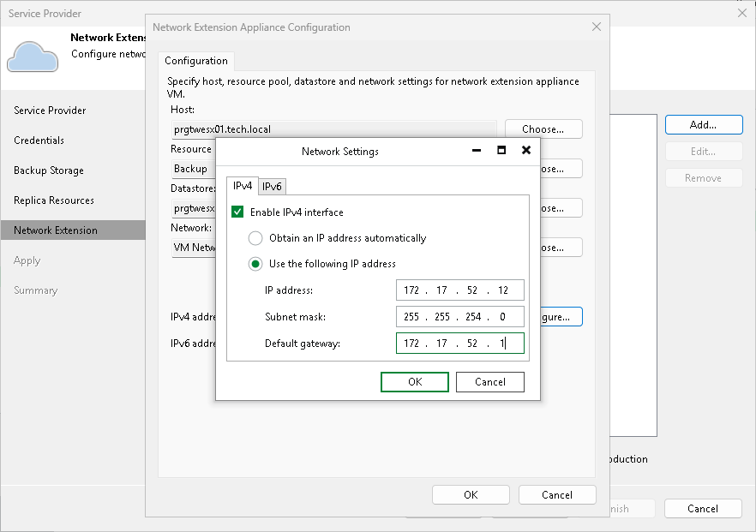Screen dimensions: 756x532
Task: Open the Configuration tab
Action: coord(196,61)
